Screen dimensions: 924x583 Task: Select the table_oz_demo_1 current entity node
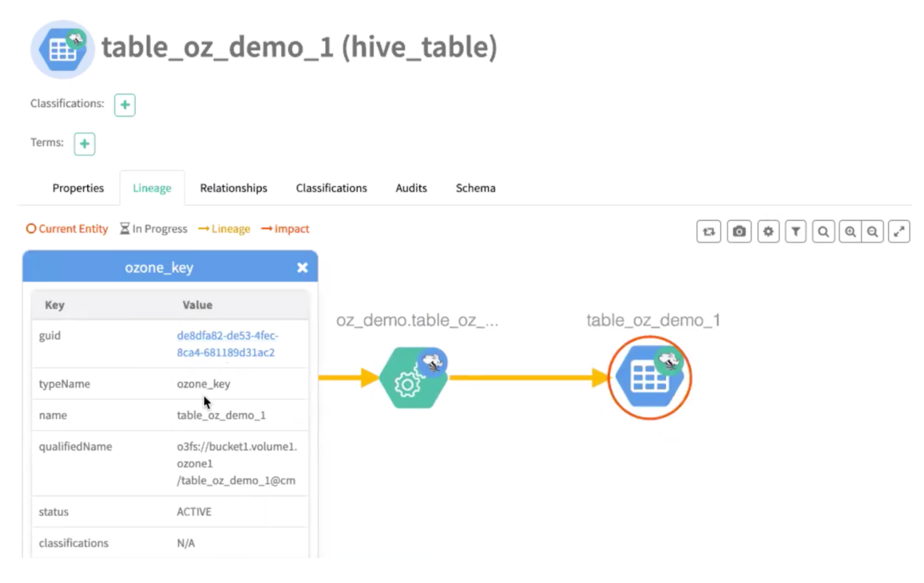[x=649, y=378]
